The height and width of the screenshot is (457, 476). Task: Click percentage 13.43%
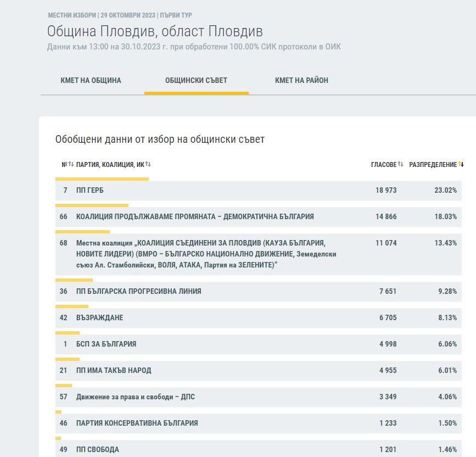tap(446, 243)
